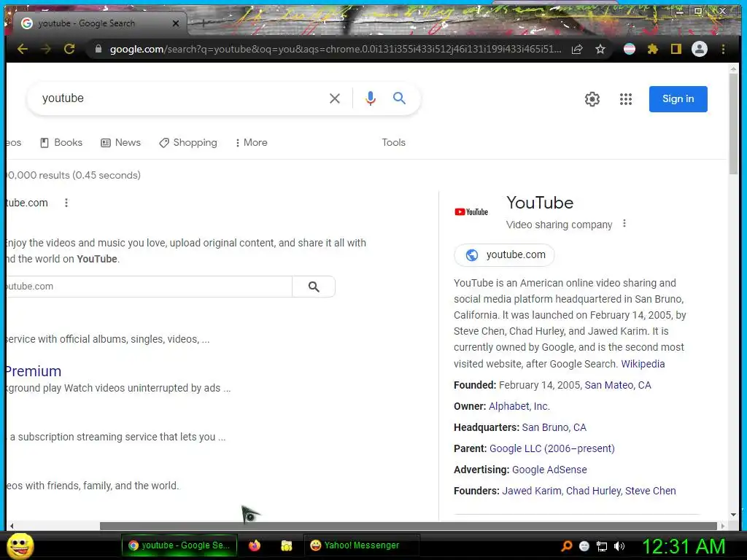747x560 pixels.
Task: Open Chrome's three-dot menu
Action: pyautogui.click(x=723, y=49)
